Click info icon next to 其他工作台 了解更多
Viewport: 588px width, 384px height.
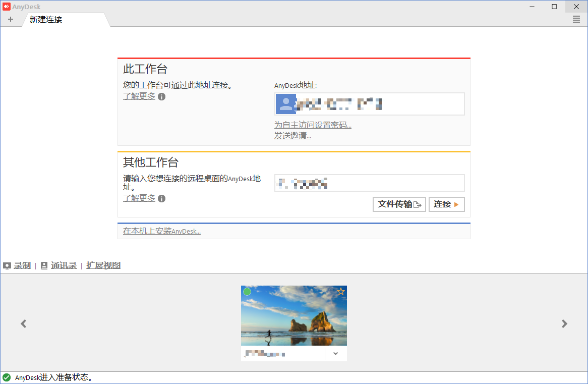point(162,199)
